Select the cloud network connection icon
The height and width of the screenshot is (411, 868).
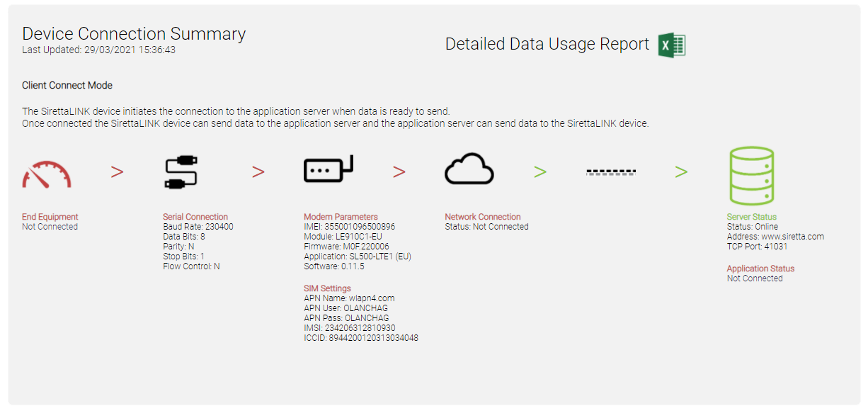[469, 170]
